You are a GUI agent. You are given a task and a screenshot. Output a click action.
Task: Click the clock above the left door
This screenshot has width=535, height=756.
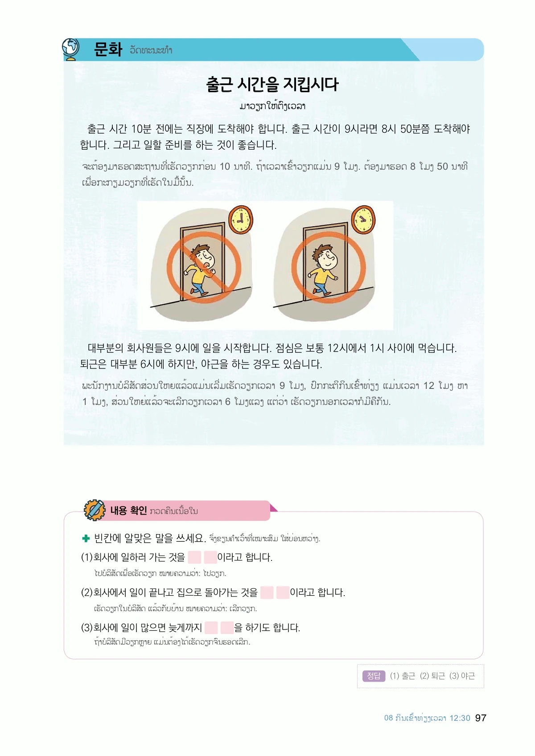point(241,220)
